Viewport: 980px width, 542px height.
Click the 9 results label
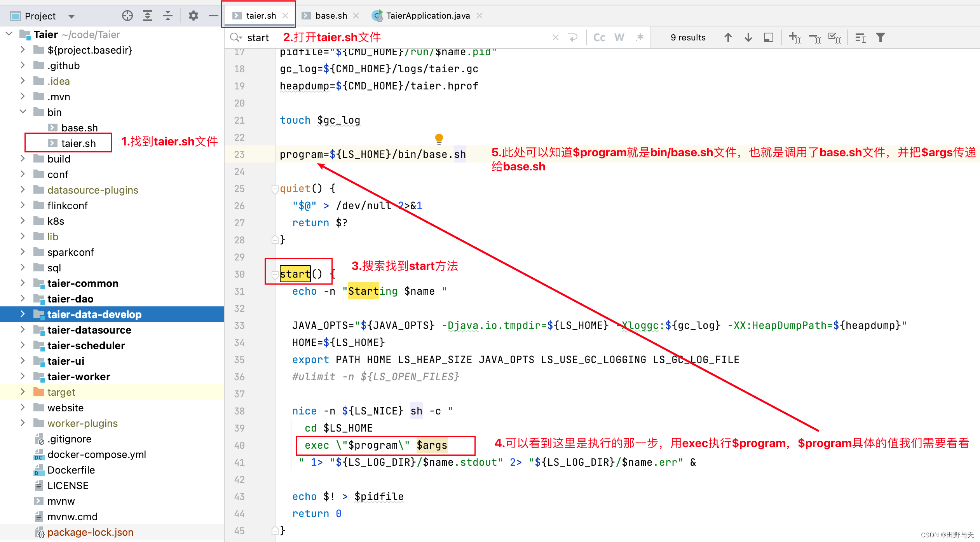click(x=688, y=37)
